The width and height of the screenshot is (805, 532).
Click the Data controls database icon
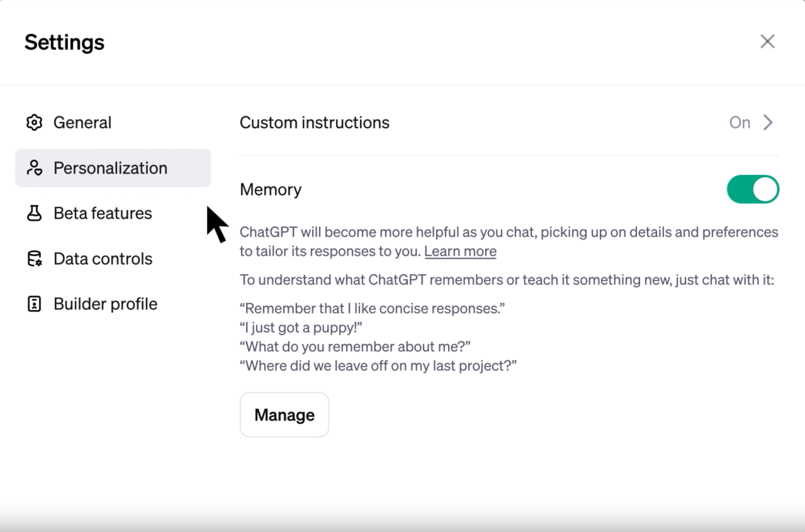click(x=34, y=258)
